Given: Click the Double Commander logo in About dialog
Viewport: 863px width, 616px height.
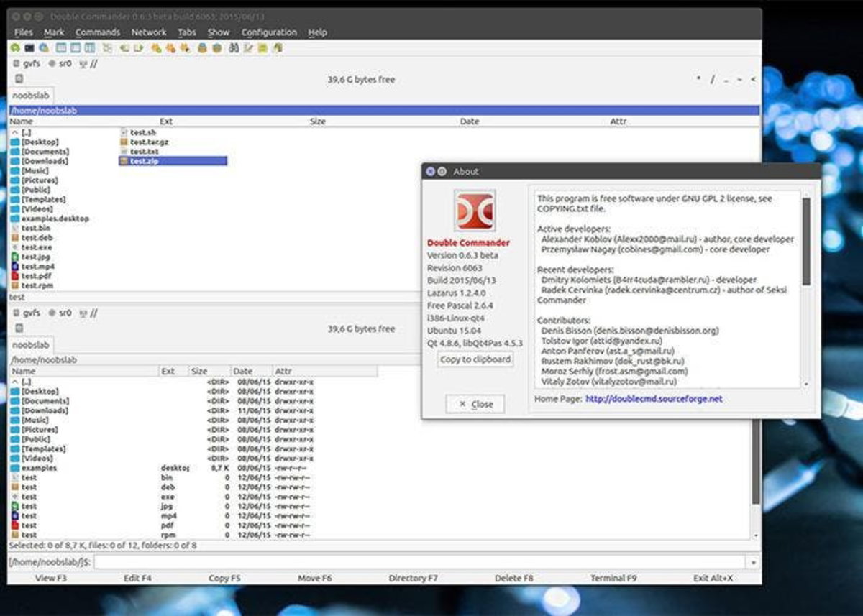Looking at the screenshot, I should [x=474, y=211].
